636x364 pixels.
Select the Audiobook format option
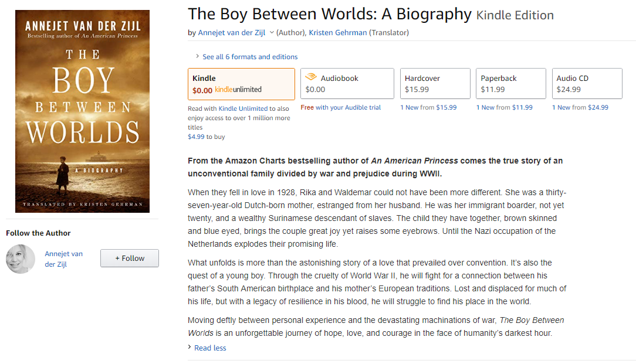click(x=347, y=84)
